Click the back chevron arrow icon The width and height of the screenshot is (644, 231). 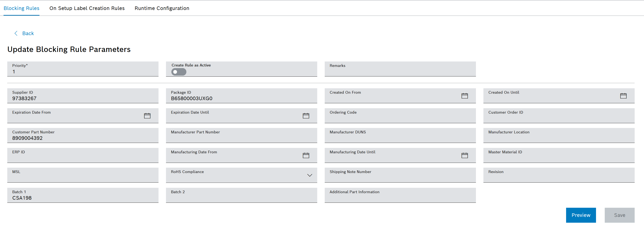coord(16,33)
